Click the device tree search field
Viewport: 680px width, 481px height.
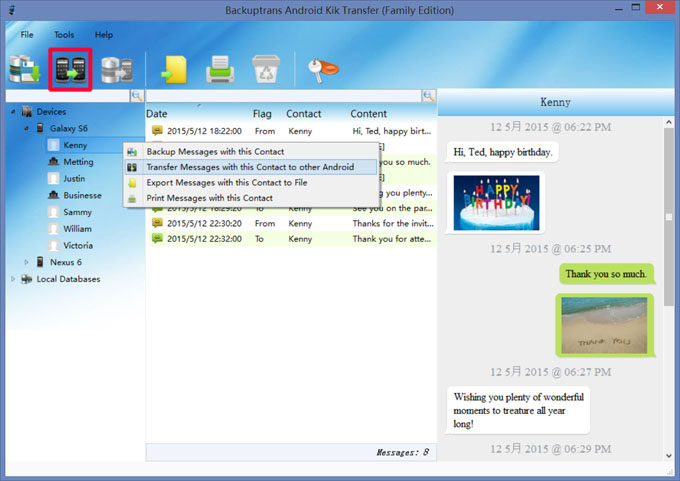point(68,96)
